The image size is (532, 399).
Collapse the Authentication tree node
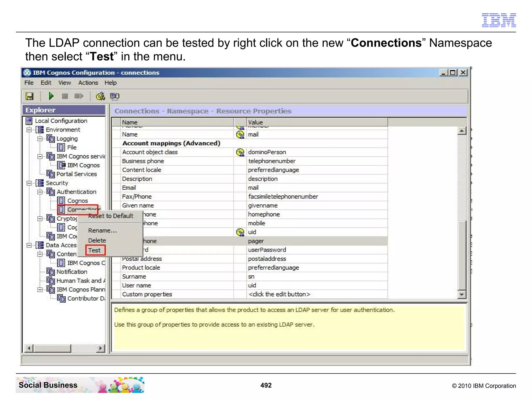[x=40, y=192]
